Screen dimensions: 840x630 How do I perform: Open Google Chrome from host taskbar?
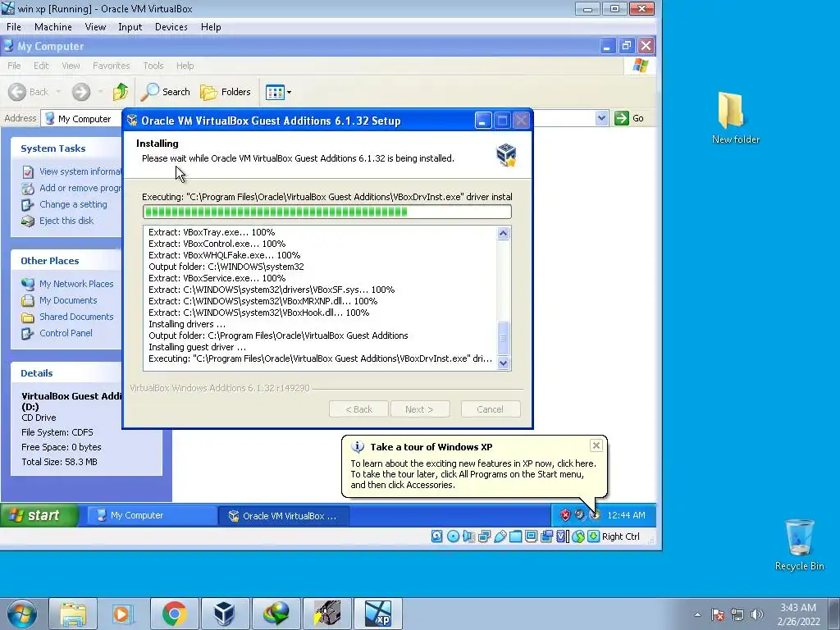pyautogui.click(x=174, y=614)
